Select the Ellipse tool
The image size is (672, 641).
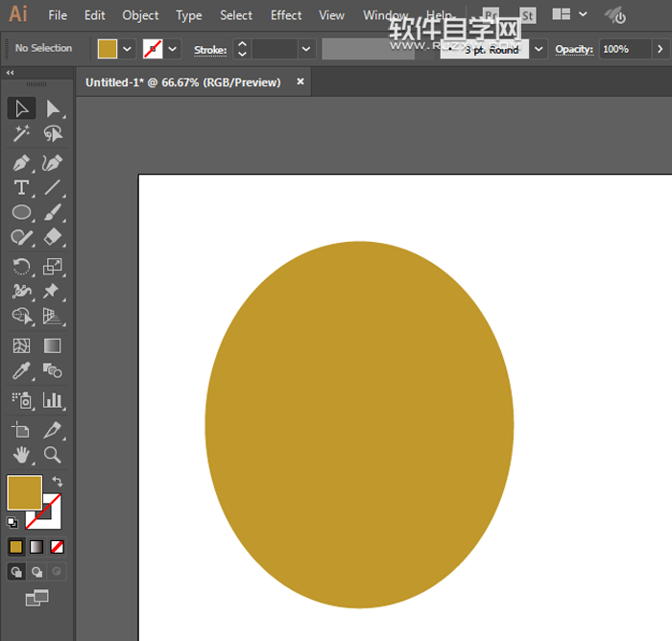[x=21, y=212]
